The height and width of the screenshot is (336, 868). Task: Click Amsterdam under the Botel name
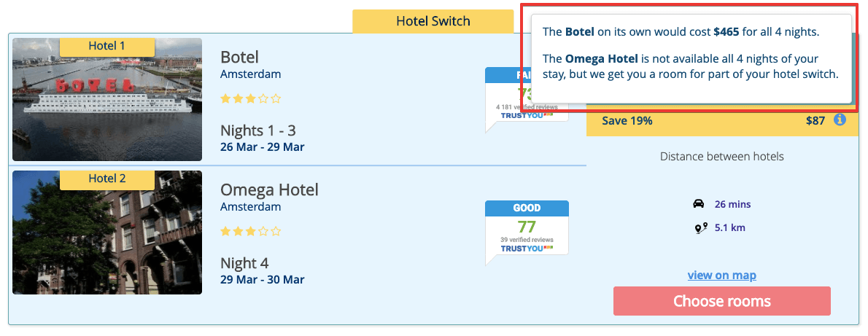point(250,74)
